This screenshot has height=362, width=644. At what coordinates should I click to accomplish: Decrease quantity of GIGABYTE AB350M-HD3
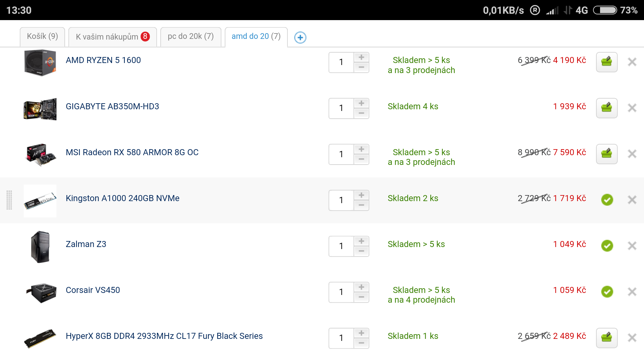point(361,113)
